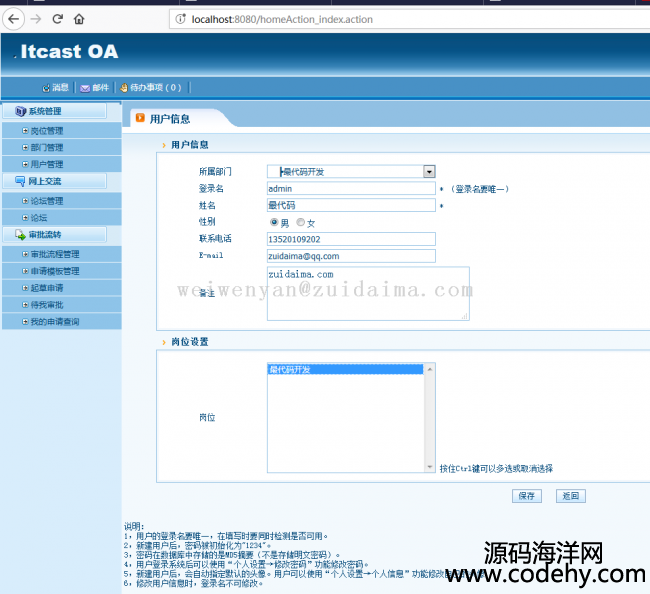The image size is (650, 594).
Task: Click the bullet icon beside 审批流程管理
Action: coord(25,254)
